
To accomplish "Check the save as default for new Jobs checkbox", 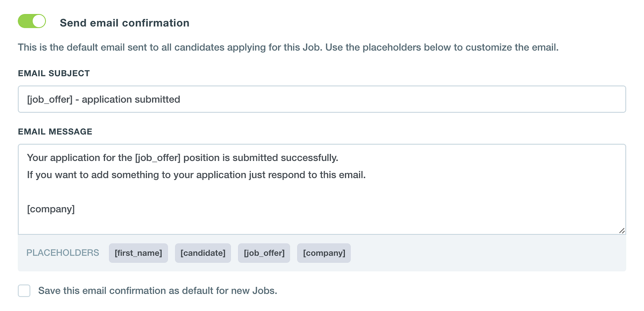I will (x=24, y=290).
